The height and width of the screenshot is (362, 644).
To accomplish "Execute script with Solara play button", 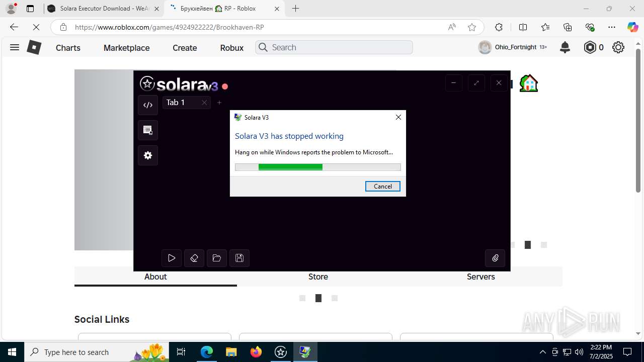I will tap(172, 258).
